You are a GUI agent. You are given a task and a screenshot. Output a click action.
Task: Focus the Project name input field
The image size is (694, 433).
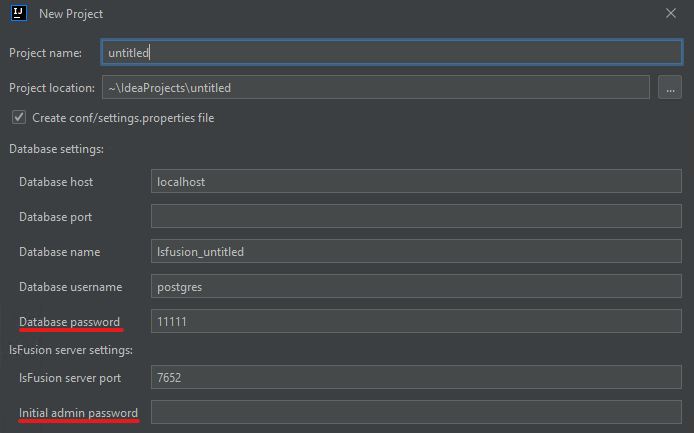coord(391,53)
